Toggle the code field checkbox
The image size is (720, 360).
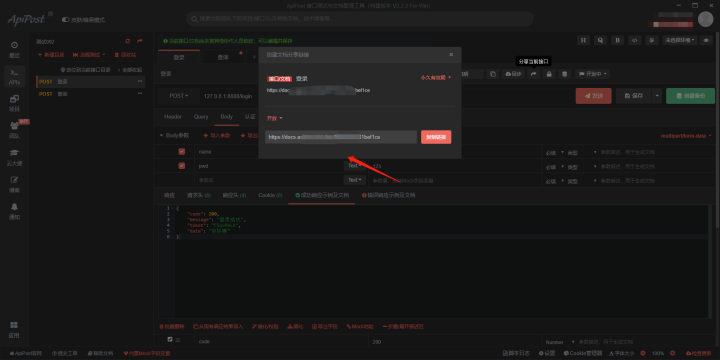[170, 339]
